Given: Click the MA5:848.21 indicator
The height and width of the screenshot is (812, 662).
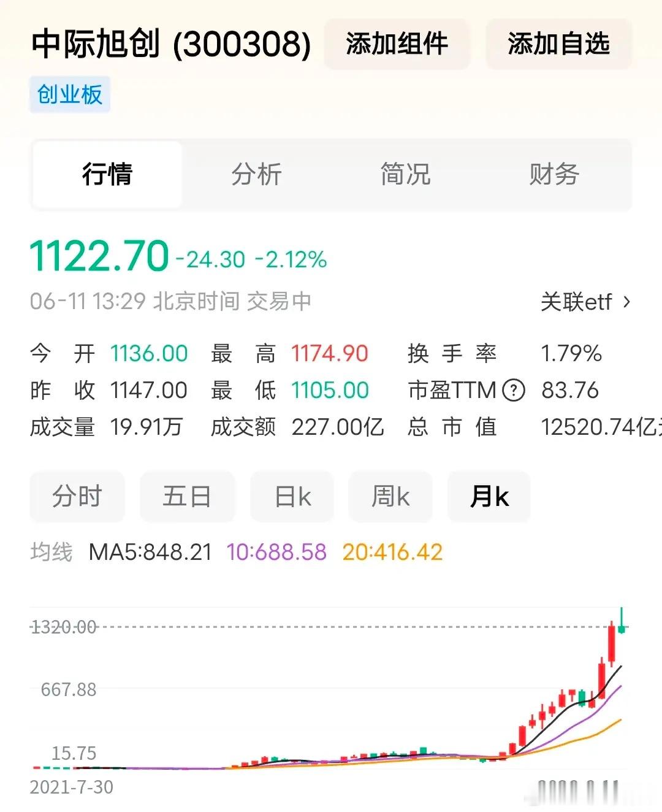Looking at the screenshot, I should click(150, 552).
